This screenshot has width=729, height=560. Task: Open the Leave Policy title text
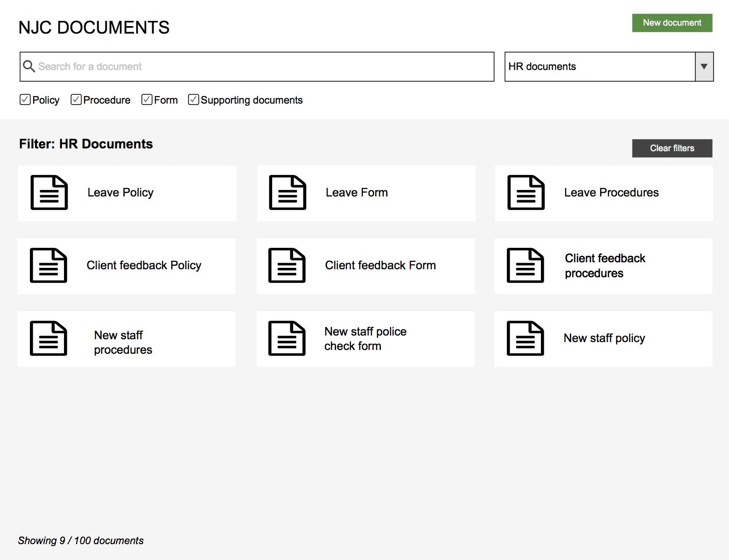point(120,192)
